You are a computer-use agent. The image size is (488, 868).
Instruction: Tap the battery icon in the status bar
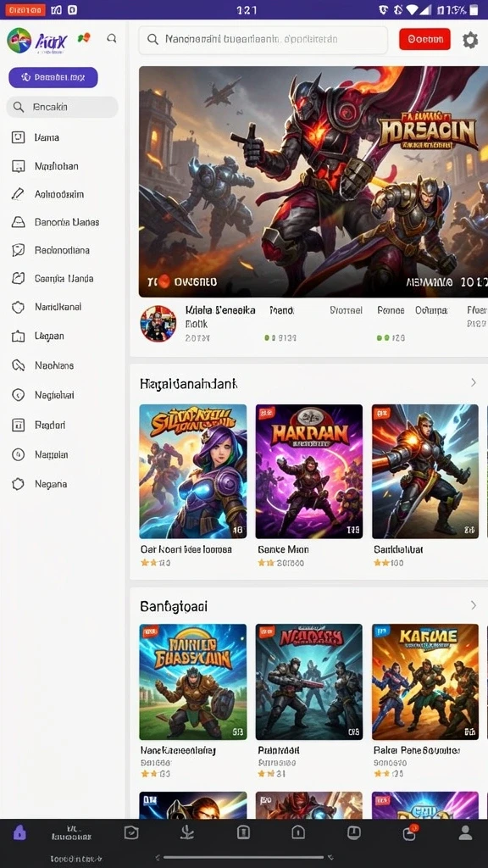coord(474,9)
